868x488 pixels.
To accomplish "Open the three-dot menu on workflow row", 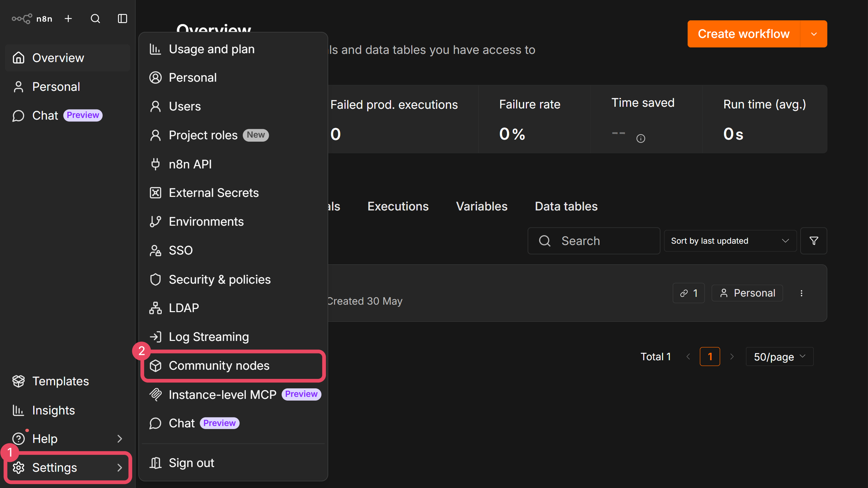I will click(x=802, y=293).
